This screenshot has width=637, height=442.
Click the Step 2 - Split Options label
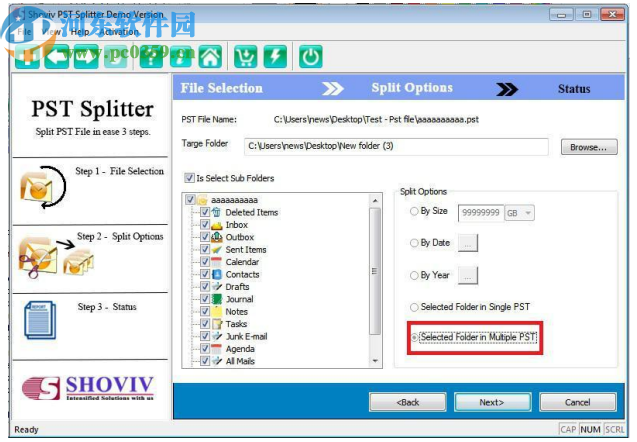[120, 236]
